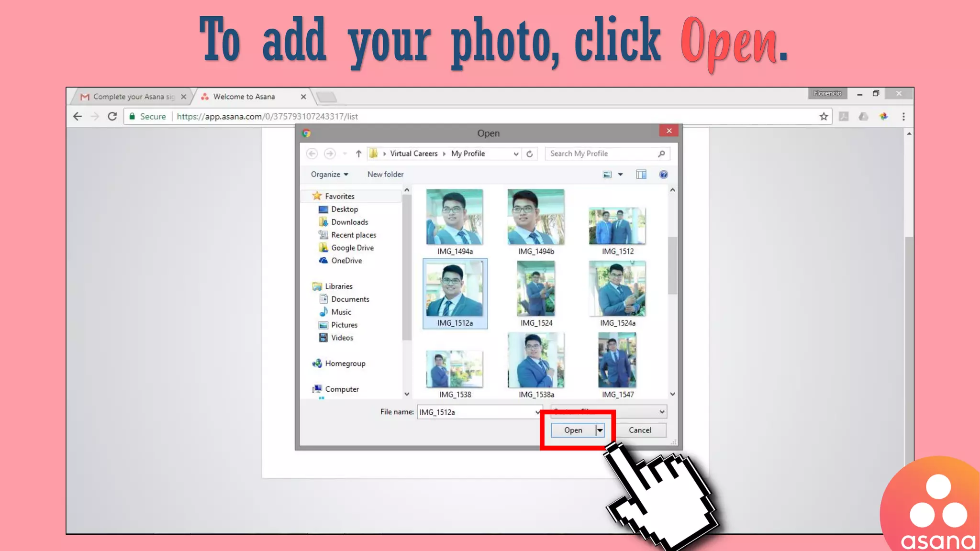
Task: Click the Google Photos extension icon
Action: pyautogui.click(x=883, y=116)
